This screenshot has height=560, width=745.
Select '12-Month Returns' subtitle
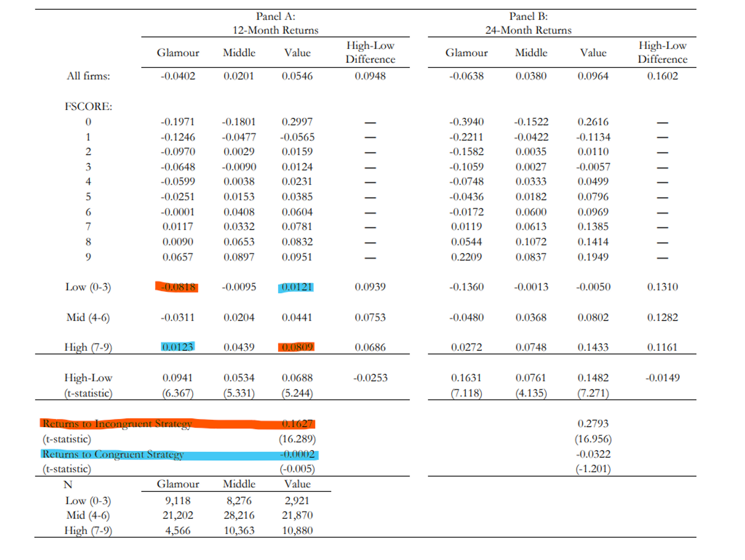click(275, 30)
